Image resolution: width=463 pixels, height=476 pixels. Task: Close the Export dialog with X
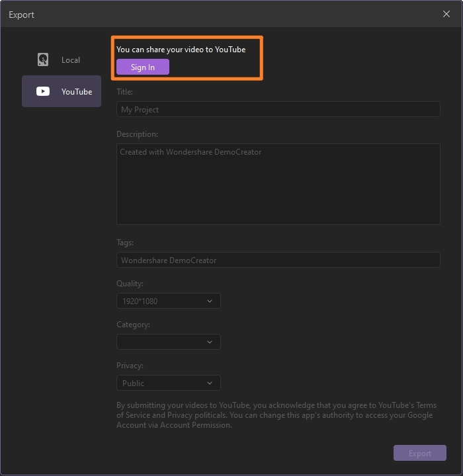pyautogui.click(x=446, y=14)
